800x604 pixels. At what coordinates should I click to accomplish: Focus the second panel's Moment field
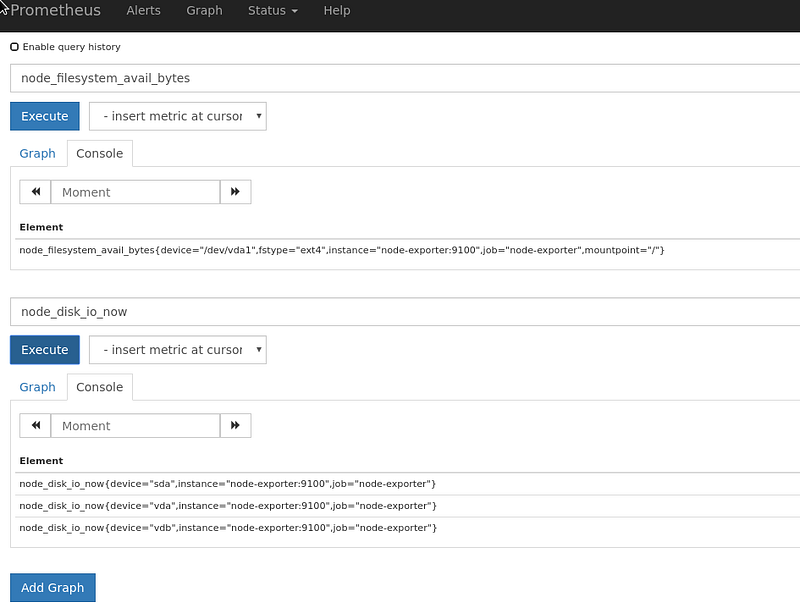(x=135, y=425)
